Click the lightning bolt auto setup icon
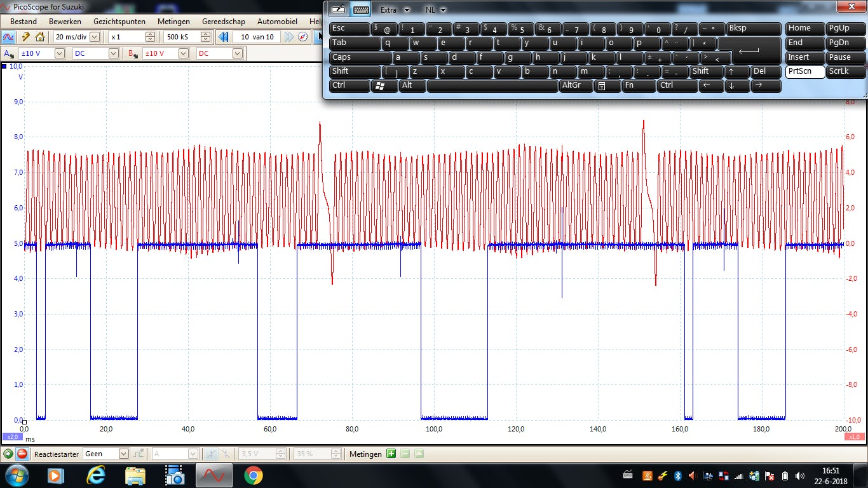Viewport: 868px width, 488px height. (26, 37)
